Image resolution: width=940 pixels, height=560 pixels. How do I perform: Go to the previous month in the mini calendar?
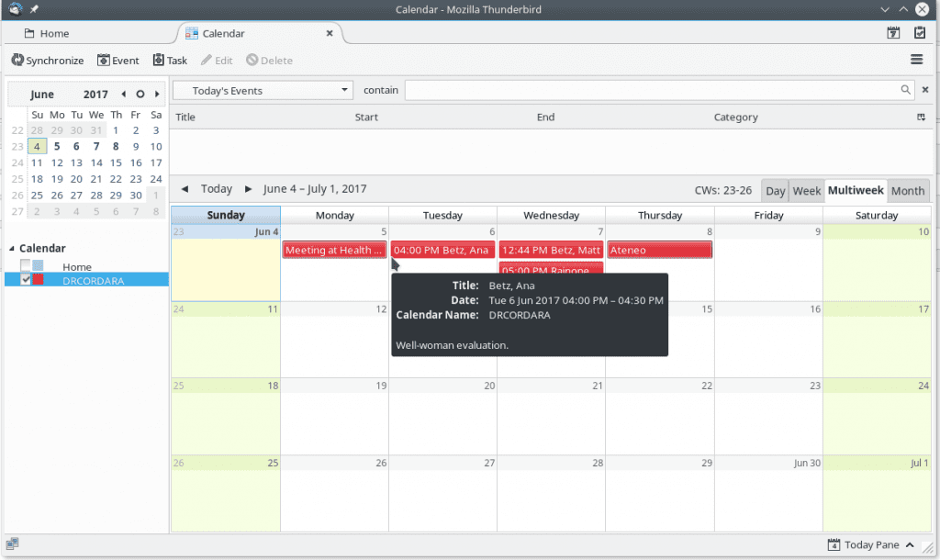(x=124, y=95)
